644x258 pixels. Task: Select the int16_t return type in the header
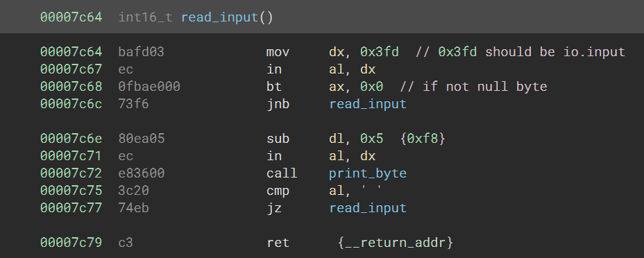tap(146, 17)
